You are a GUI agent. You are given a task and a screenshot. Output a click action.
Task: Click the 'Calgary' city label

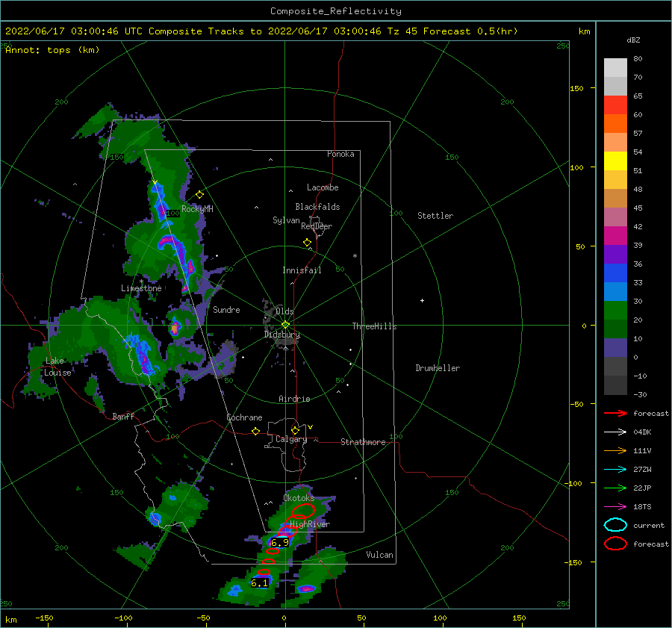point(291,439)
